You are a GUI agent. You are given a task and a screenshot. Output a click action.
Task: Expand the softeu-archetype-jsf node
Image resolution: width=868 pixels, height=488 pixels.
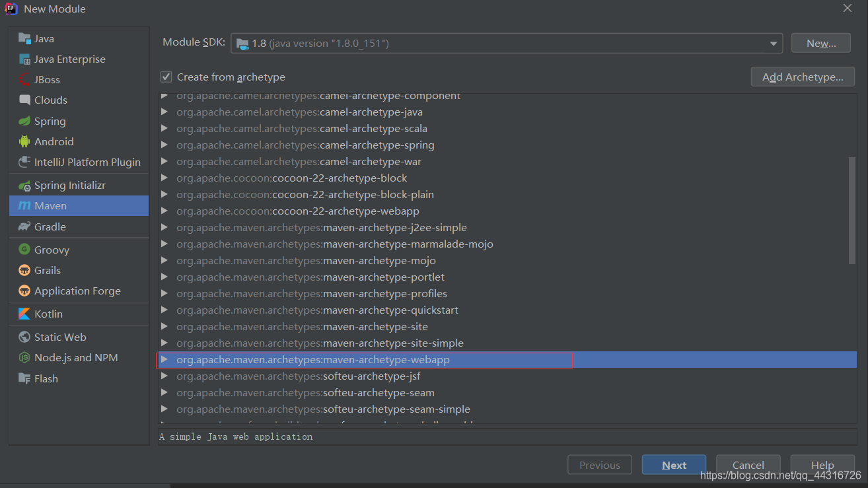(164, 376)
